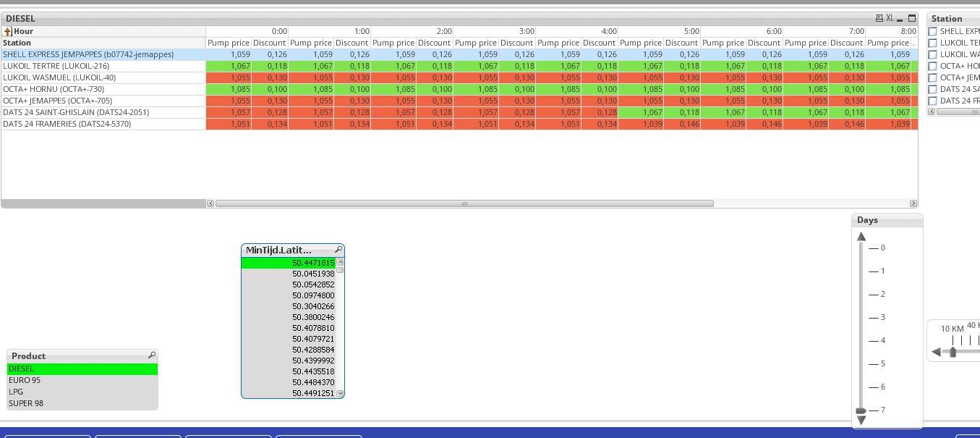Viewport: 980px width, 438px height.
Task: Click the KM distance slider thumb at 10 KM
Action: (x=953, y=352)
